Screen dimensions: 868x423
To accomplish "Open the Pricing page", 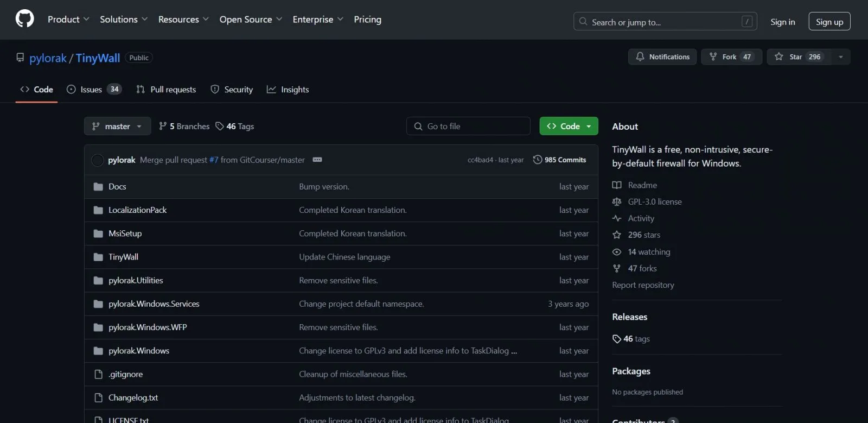I will (x=368, y=20).
